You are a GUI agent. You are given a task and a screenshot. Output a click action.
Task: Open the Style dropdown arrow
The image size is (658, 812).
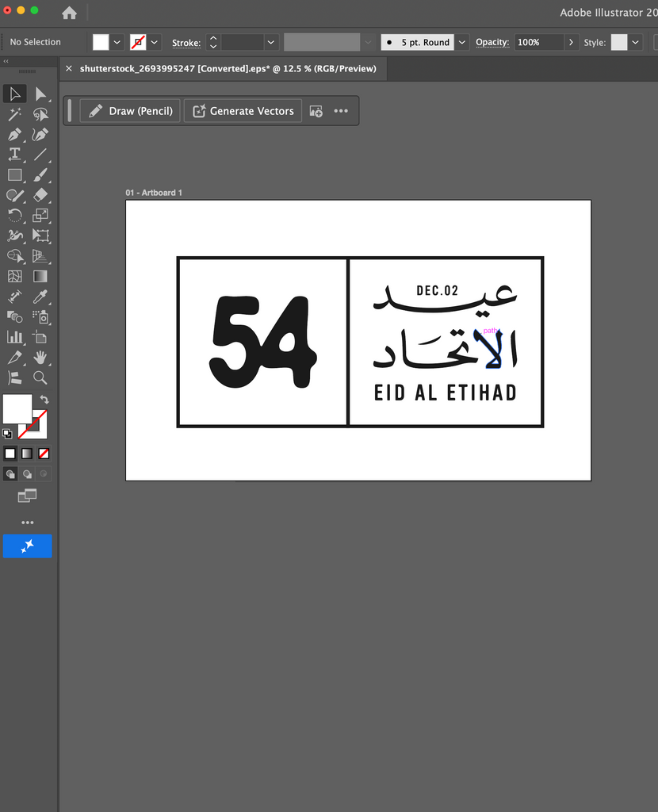pyautogui.click(x=636, y=42)
